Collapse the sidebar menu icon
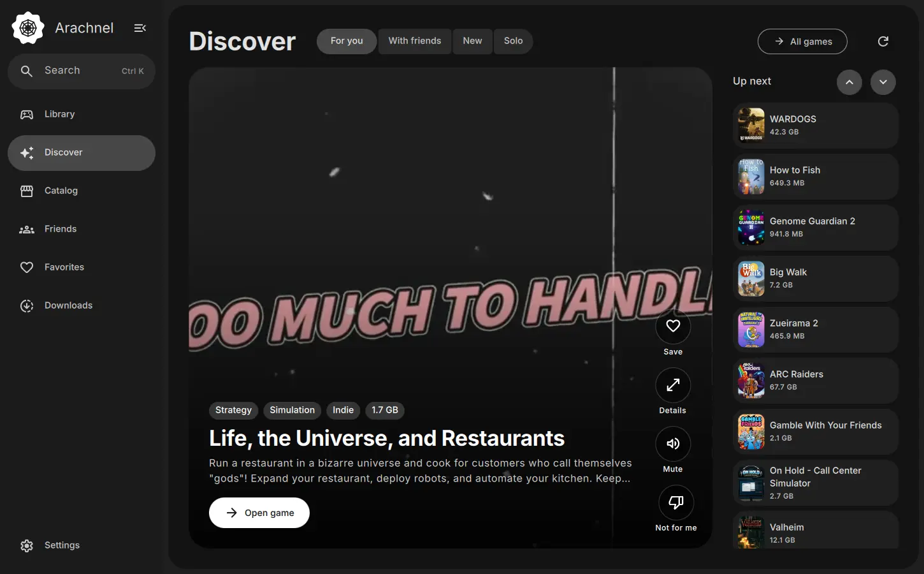This screenshot has width=924, height=574. (x=140, y=28)
